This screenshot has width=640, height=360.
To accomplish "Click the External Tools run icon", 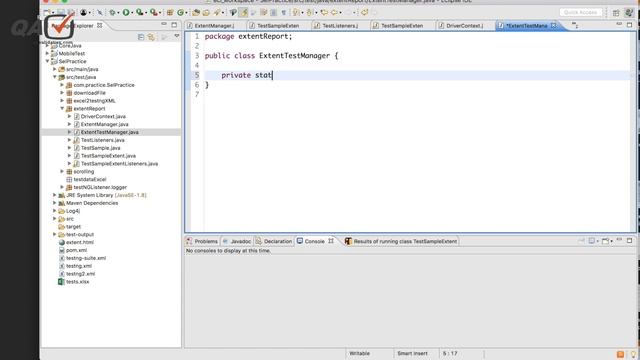I will click(x=153, y=12).
